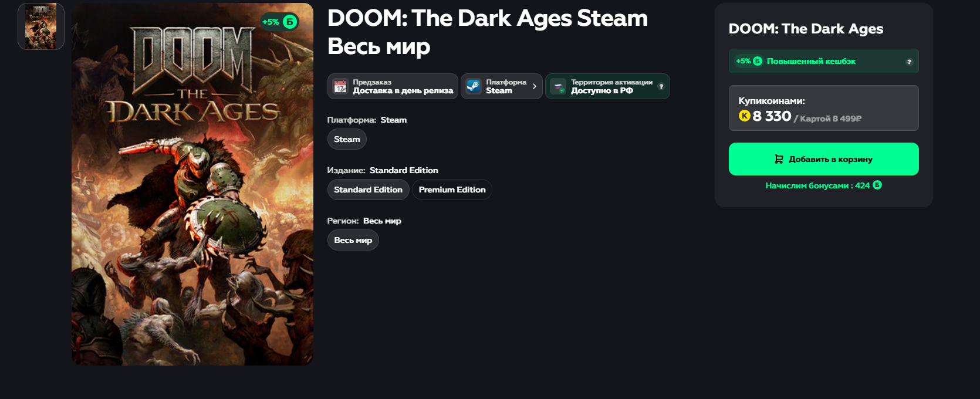Click the Доступно в РФ activation badge
Screen dimensions: 980x399
pyautogui.click(x=607, y=86)
